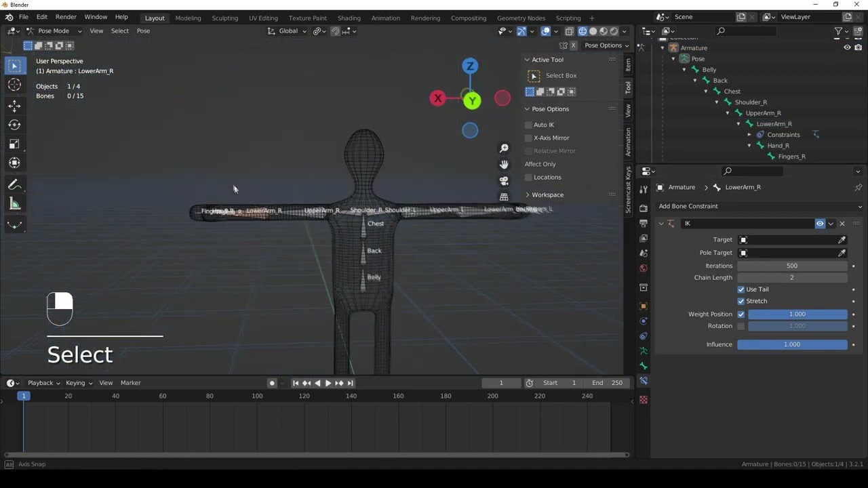Open the Keying dropdown
Viewport: 868px width, 488px height.
[79, 383]
